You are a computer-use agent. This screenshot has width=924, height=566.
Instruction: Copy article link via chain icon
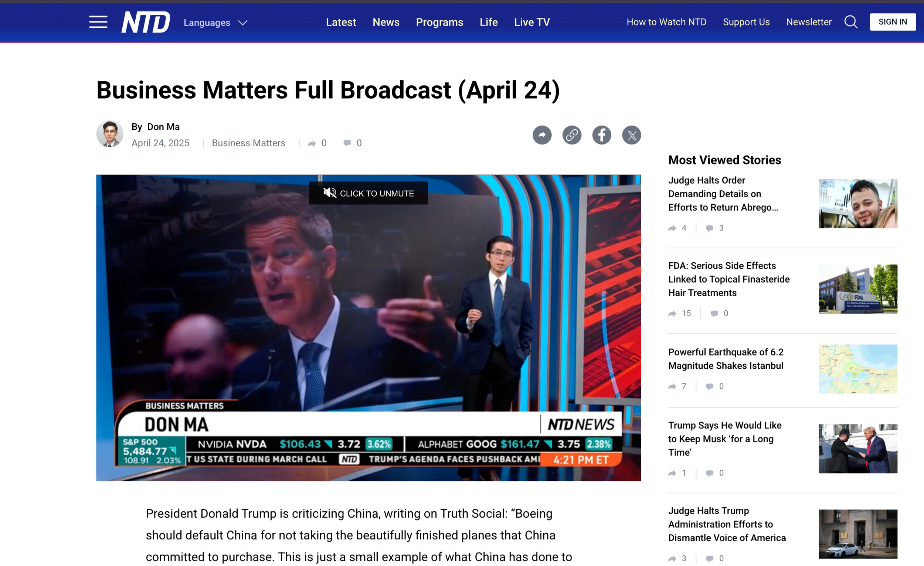(x=571, y=135)
